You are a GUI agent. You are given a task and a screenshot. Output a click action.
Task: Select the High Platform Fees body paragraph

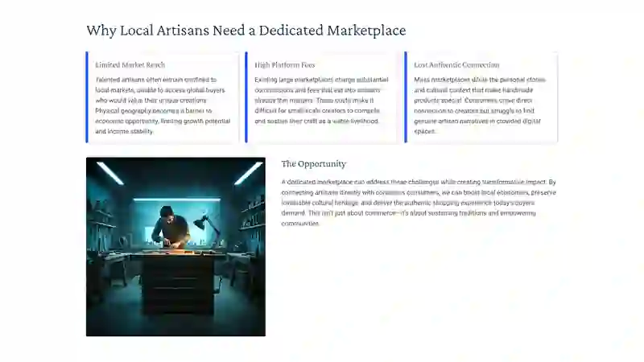321,101
